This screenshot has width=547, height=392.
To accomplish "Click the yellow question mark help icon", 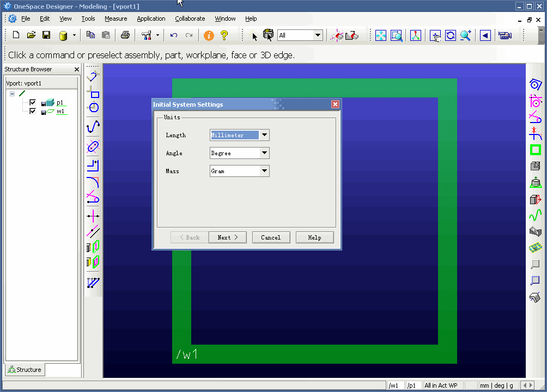I will click(224, 35).
